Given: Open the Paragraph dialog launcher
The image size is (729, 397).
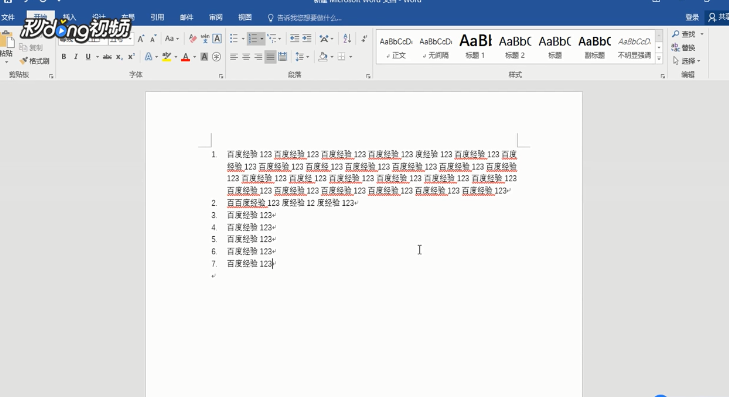Looking at the screenshot, I should [x=368, y=76].
